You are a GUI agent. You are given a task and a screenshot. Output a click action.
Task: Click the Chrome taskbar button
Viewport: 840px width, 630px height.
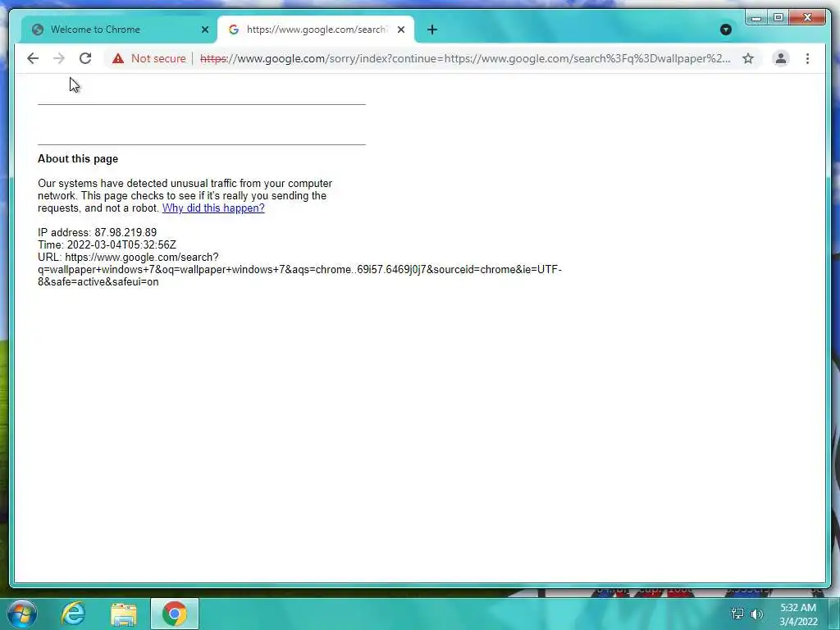click(x=174, y=614)
